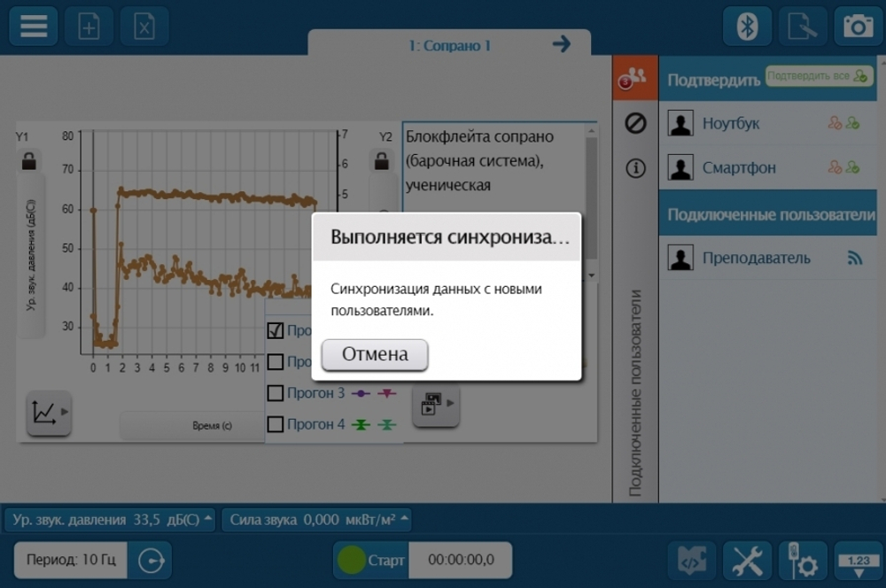The width and height of the screenshot is (886, 588).
Task: Enable the Прогон 3 checkbox
Action: click(x=276, y=392)
